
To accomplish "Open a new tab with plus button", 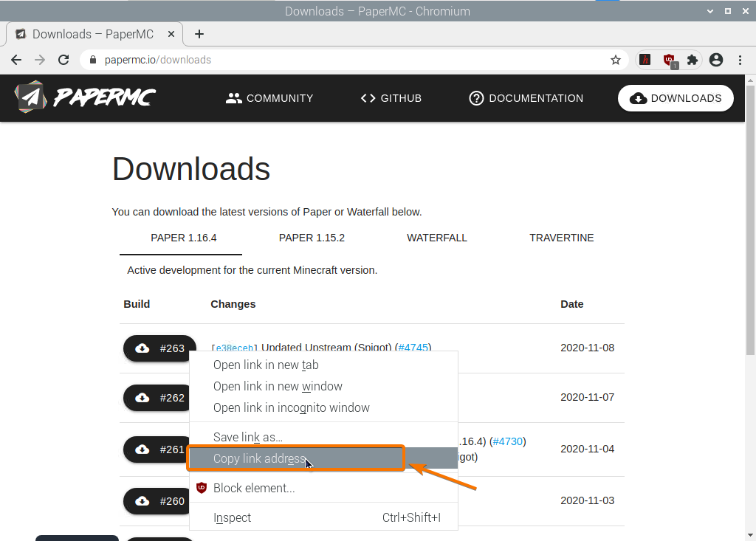I will point(199,34).
